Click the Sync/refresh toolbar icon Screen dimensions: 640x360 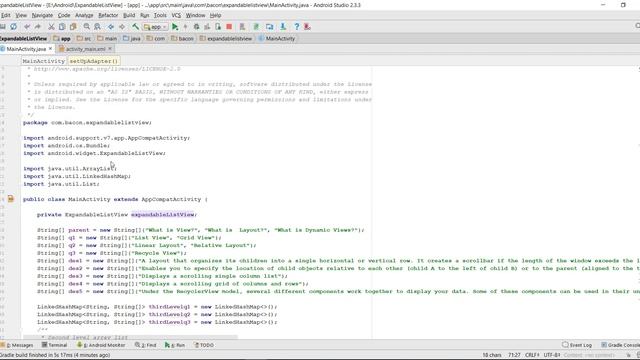(x=13, y=27)
